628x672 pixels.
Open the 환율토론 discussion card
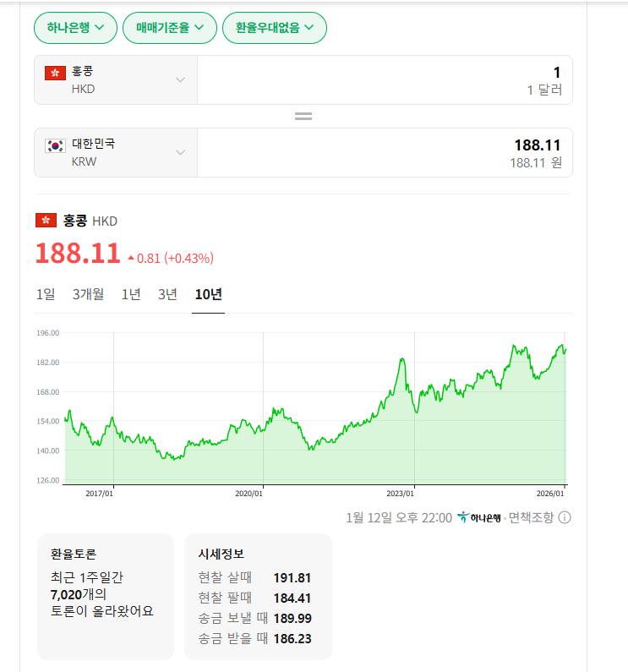[105, 596]
